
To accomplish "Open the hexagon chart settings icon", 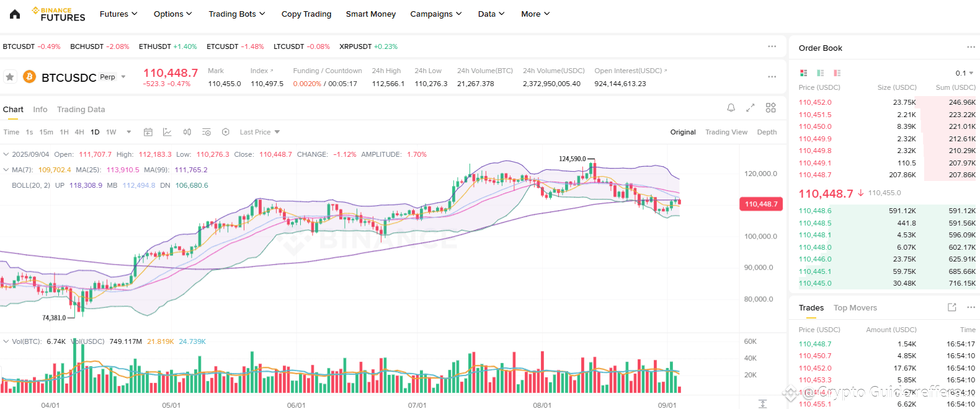I will [x=226, y=132].
